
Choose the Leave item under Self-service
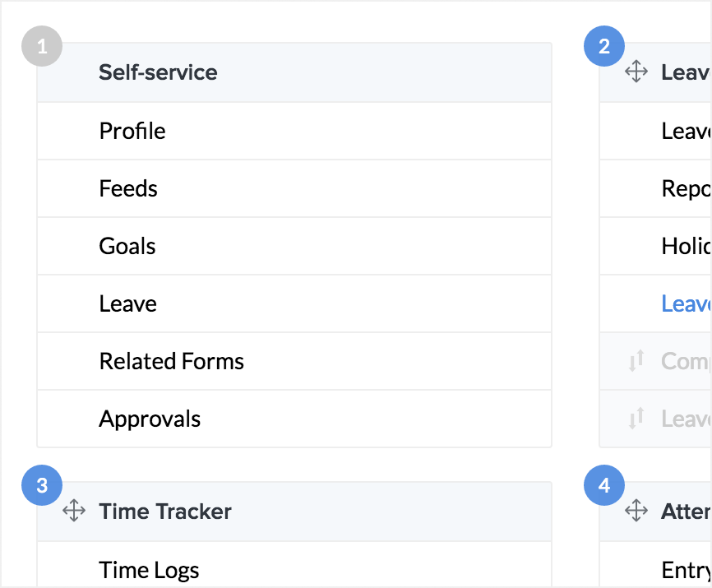coord(127,304)
